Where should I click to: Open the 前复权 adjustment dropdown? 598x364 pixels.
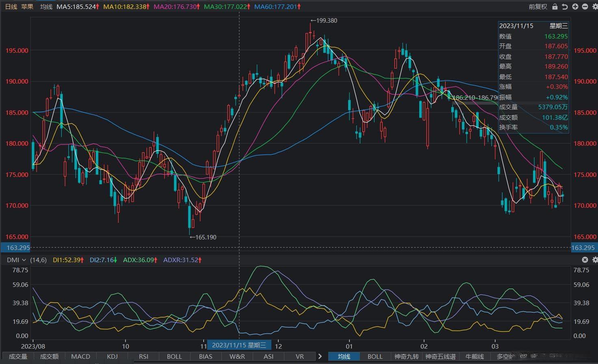(538, 7)
